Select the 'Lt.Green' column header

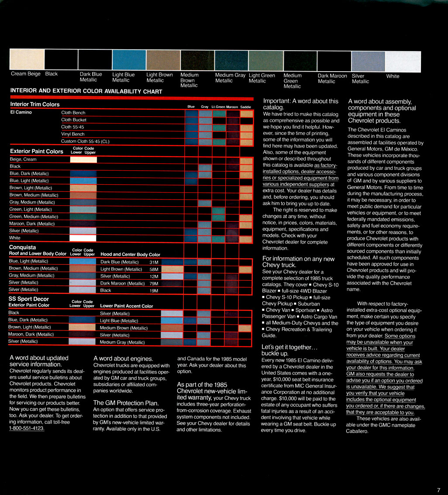tap(218, 107)
